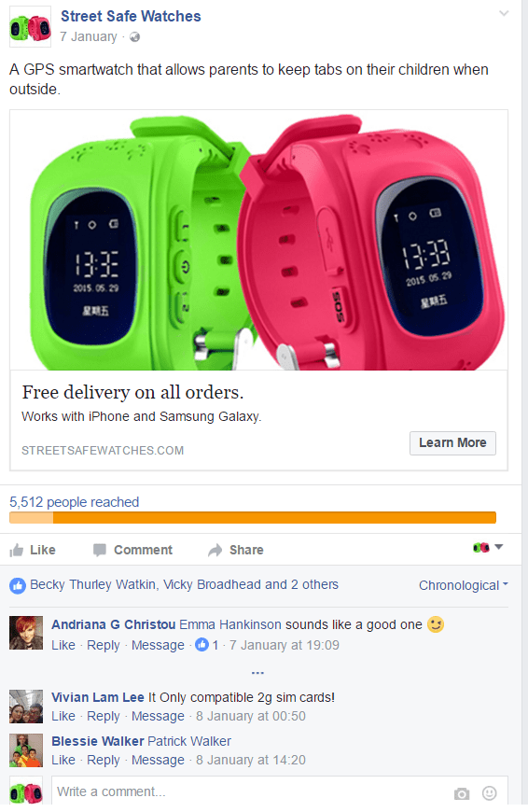This screenshot has height=812, width=528.
Task: Click Reply under Vivian Lam Lee's comment
Action: tap(103, 716)
